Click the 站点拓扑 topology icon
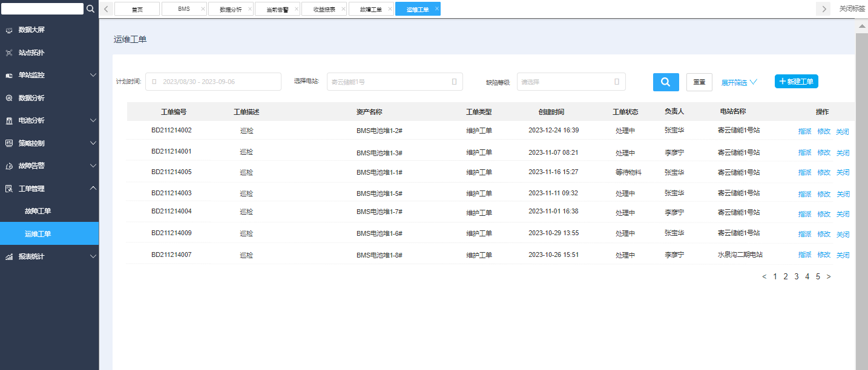The height and width of the screenshot is (370, 868). 9,53
